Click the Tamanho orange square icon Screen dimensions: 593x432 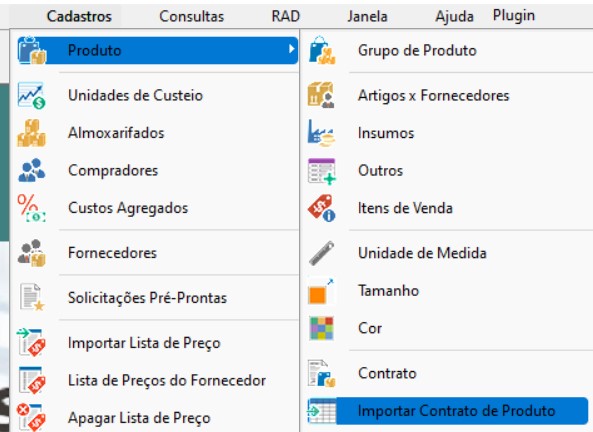coord(321,291)
